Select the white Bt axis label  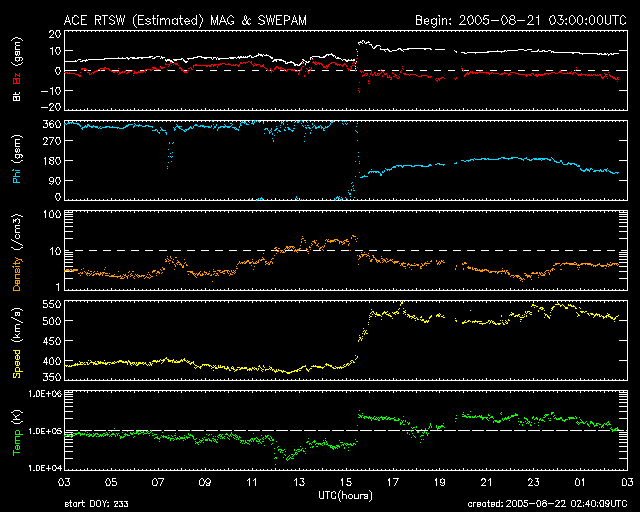pyautogui.click(x=17, y=96)
